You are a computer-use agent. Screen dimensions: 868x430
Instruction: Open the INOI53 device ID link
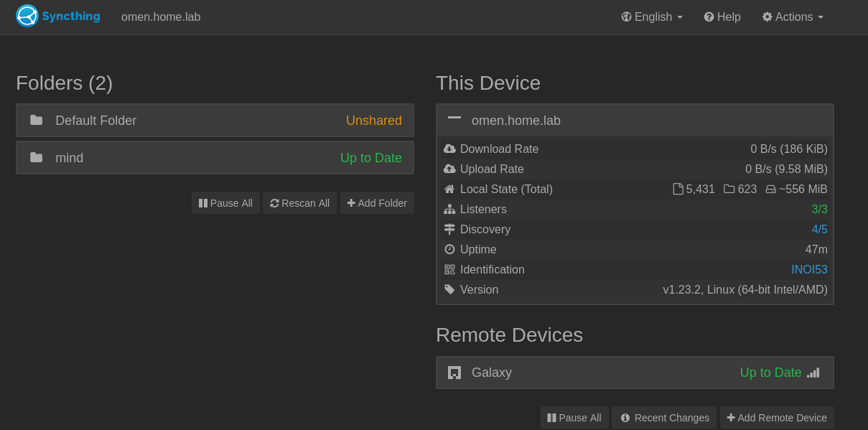tap(809, 270)
